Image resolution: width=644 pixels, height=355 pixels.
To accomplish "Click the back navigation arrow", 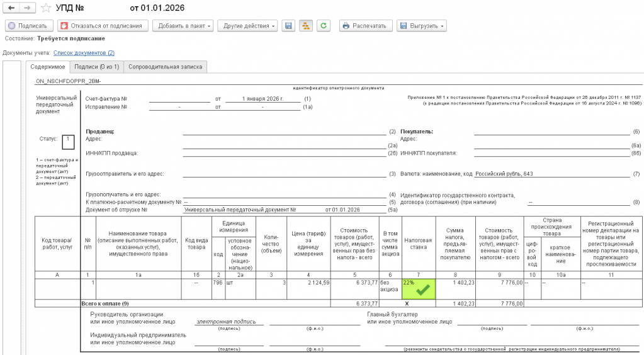I will click(x=11, y=8).
